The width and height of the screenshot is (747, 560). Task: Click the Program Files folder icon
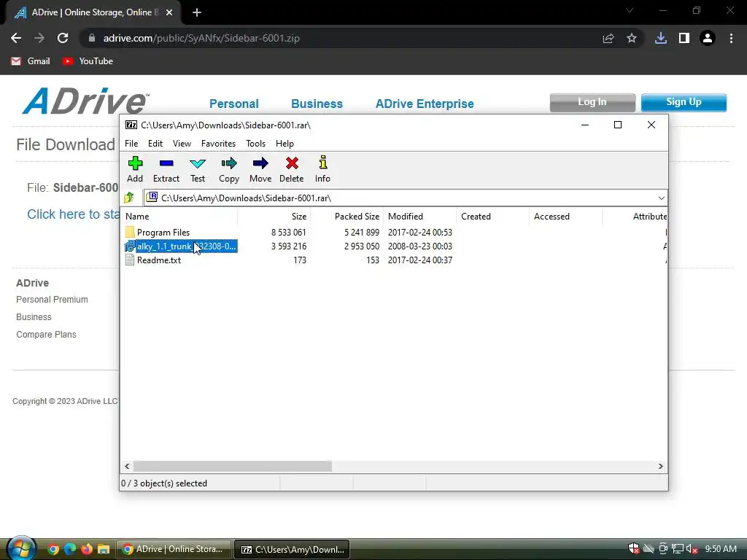click(x=130, y=232)
